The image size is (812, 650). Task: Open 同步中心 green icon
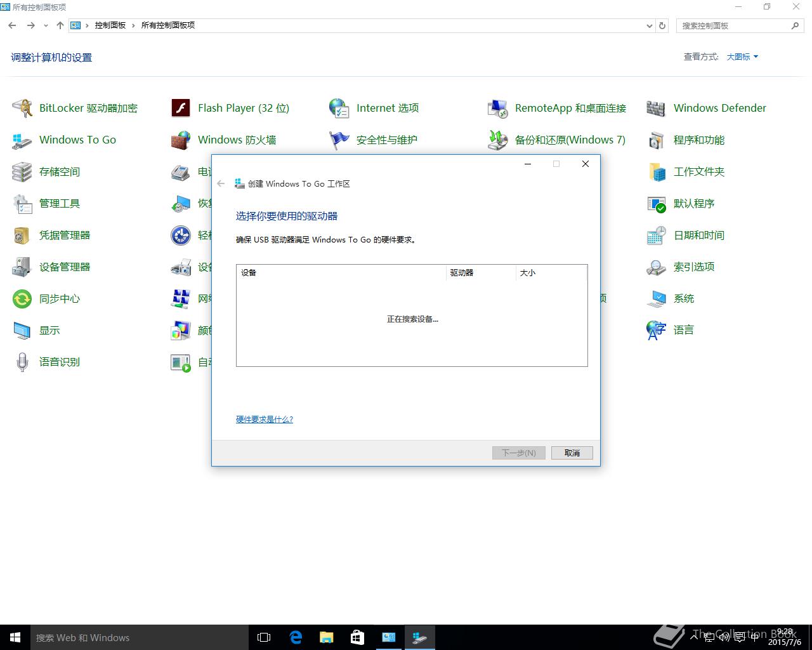(22, 298)
